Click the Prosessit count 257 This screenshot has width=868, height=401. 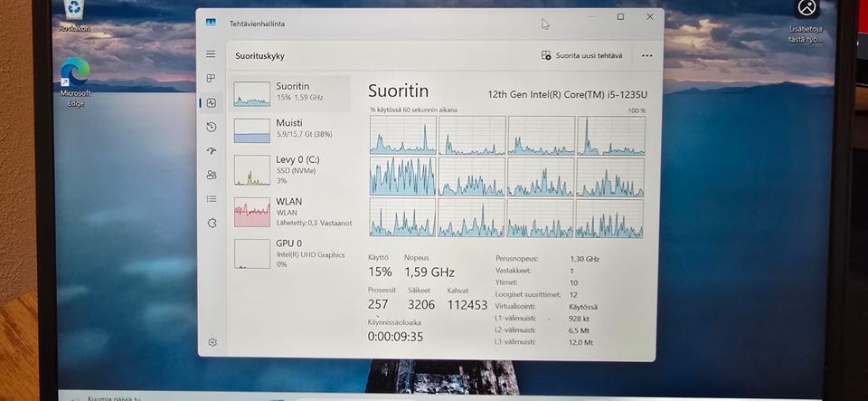pyautogui.click(x=378, y=304)
